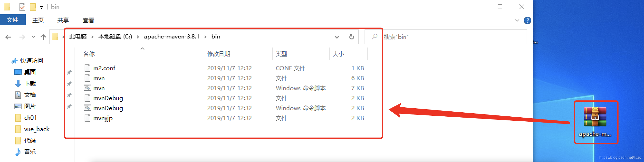644x162 pixels.
Task: Close the bin Explorer window
Action: coord(522,7)
